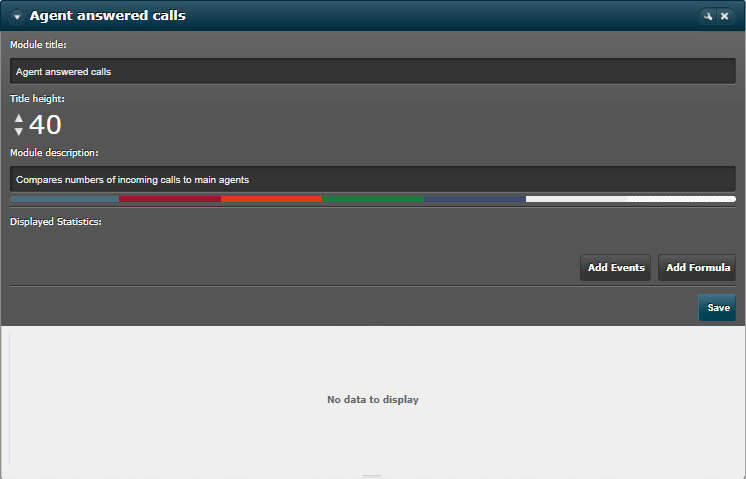Decrease title height with down arrow
This screenshot has width=746, height=479.
(x=19, y=131)
